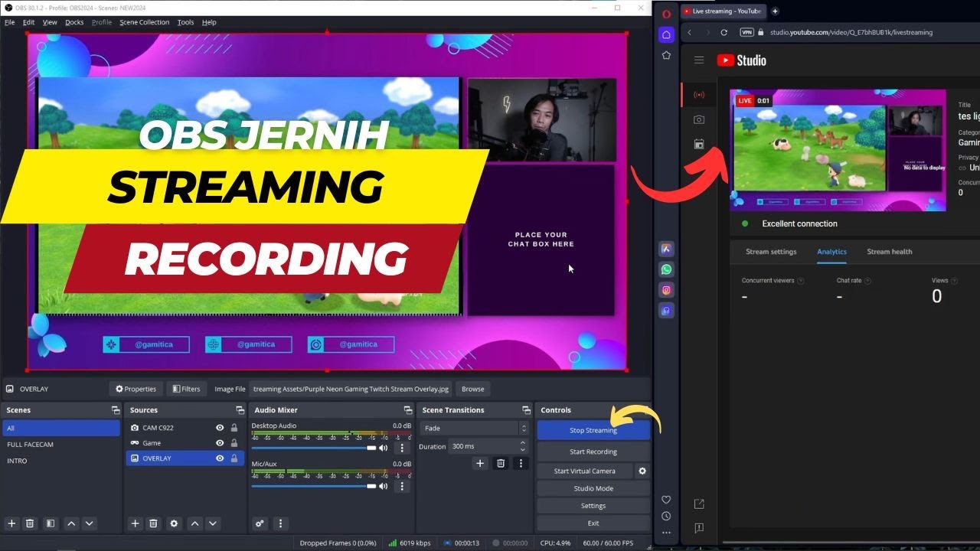Screen dimensions: 980x551
Task: Adjust the Desktop Audio volume slider
Action: coord(314,448)
